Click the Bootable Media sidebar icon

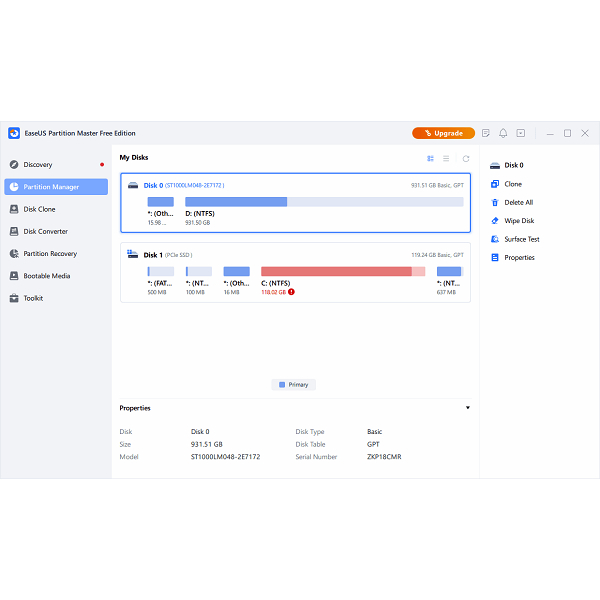pyautogui.click(x=14, y=276)
